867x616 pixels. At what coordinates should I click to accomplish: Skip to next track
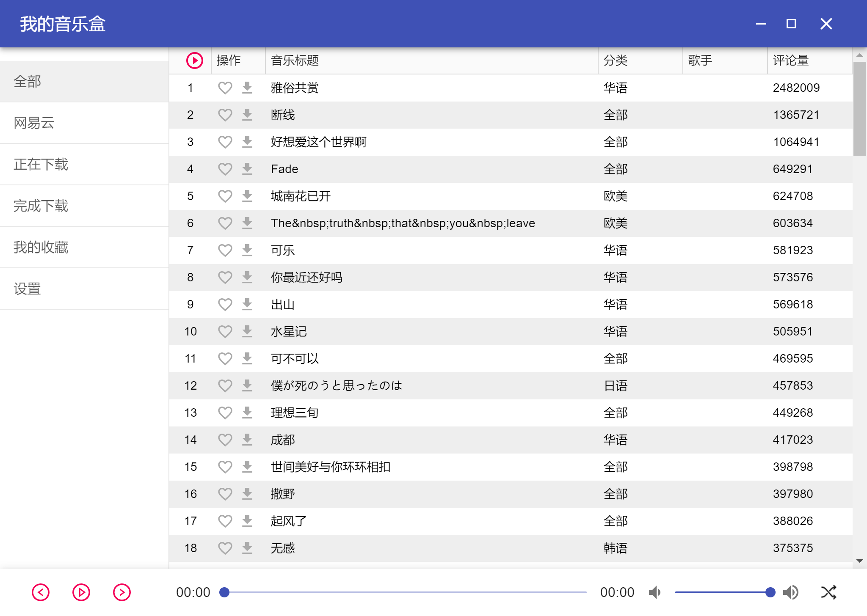pyautogui.click(x=122, y=592)
